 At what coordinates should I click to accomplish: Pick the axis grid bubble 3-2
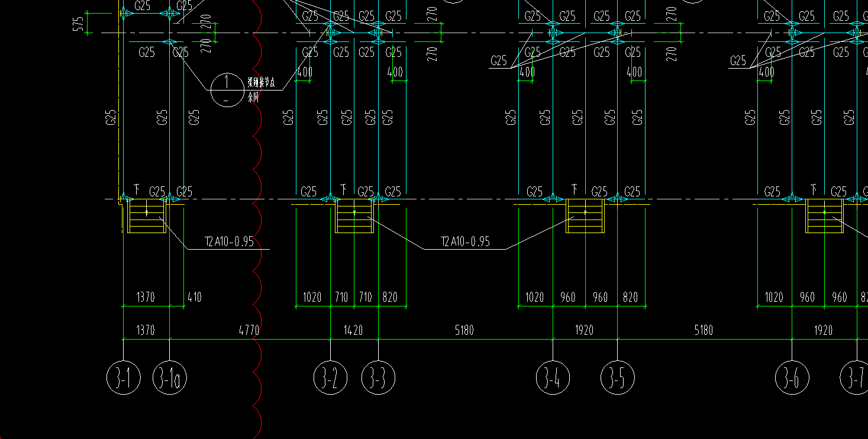pyautogui.click(x=330, y=377)
